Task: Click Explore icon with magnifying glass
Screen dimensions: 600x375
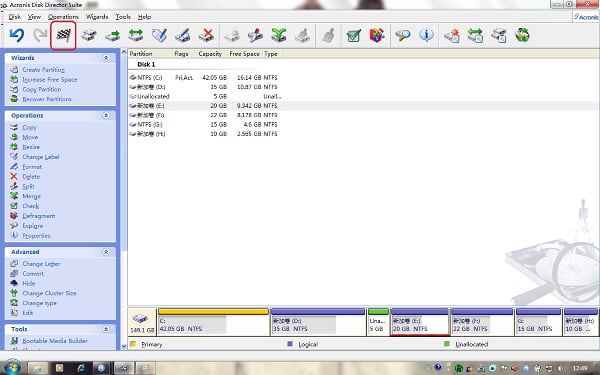Action: [x=403, y=36]
